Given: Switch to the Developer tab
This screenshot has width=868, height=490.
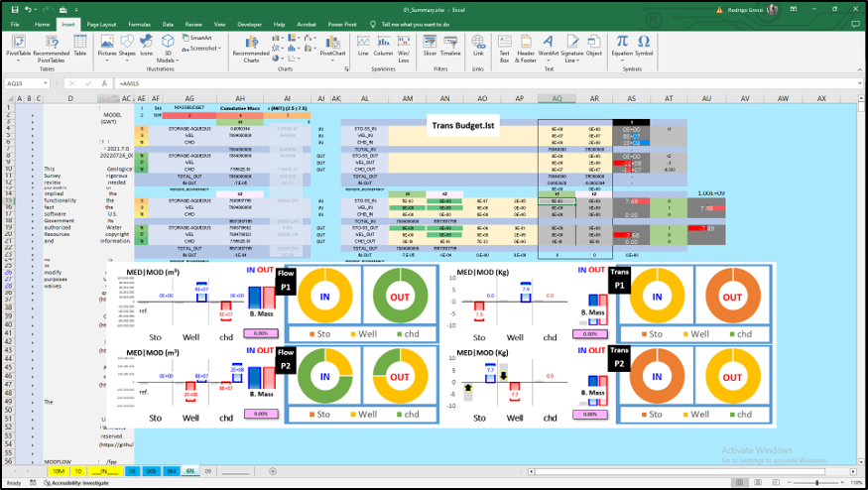Looking at the screenshot, I should click(x=250, y=25).
